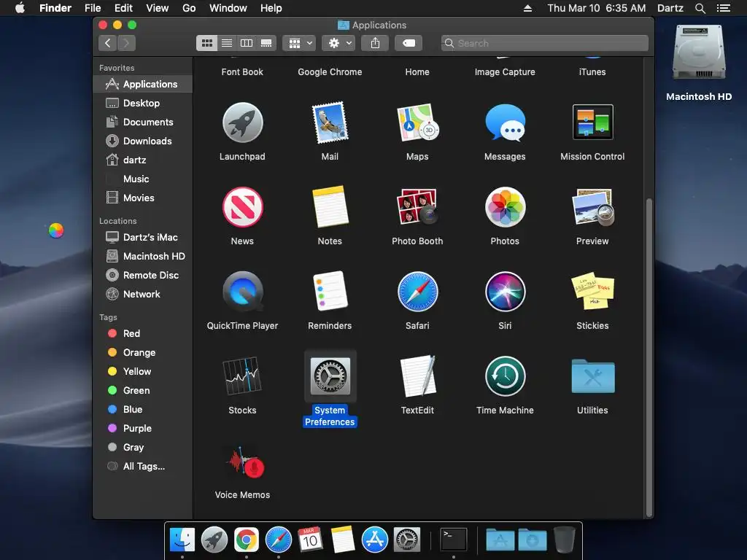Click the Finder search field
747x560 pixels.
(544, 43)
